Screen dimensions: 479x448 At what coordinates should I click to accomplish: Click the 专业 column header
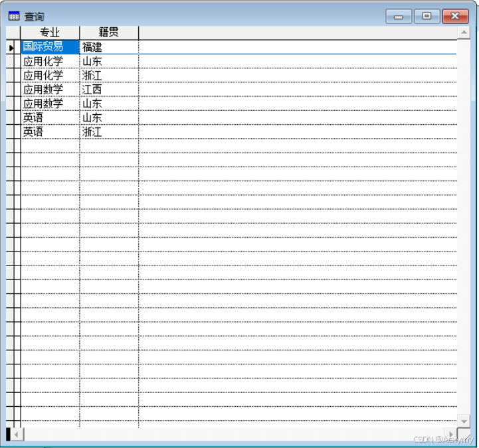coord(50,33)
